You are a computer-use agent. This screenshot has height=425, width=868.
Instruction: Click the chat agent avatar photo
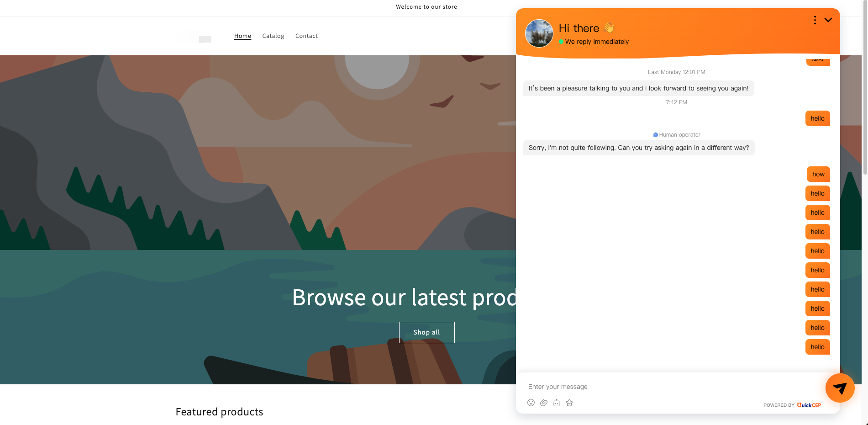click(539, 33)
